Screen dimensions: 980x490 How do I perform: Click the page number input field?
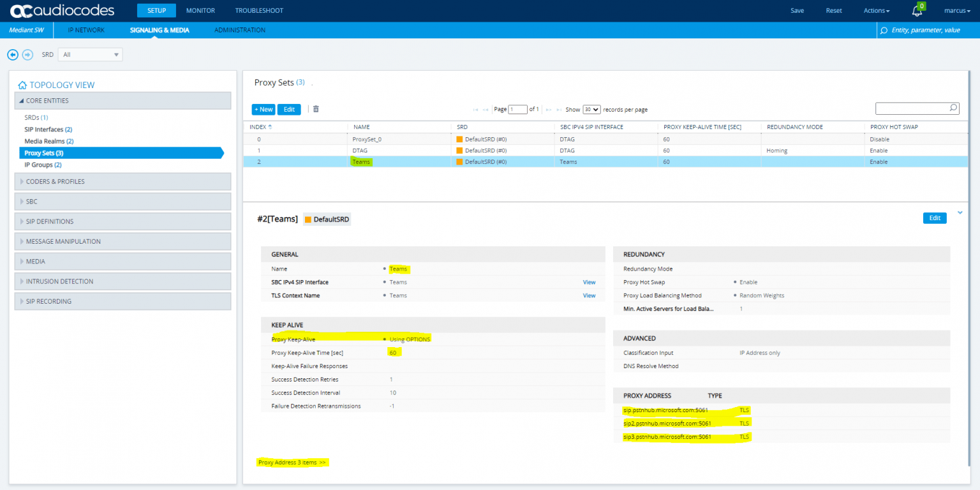point(517,109)
